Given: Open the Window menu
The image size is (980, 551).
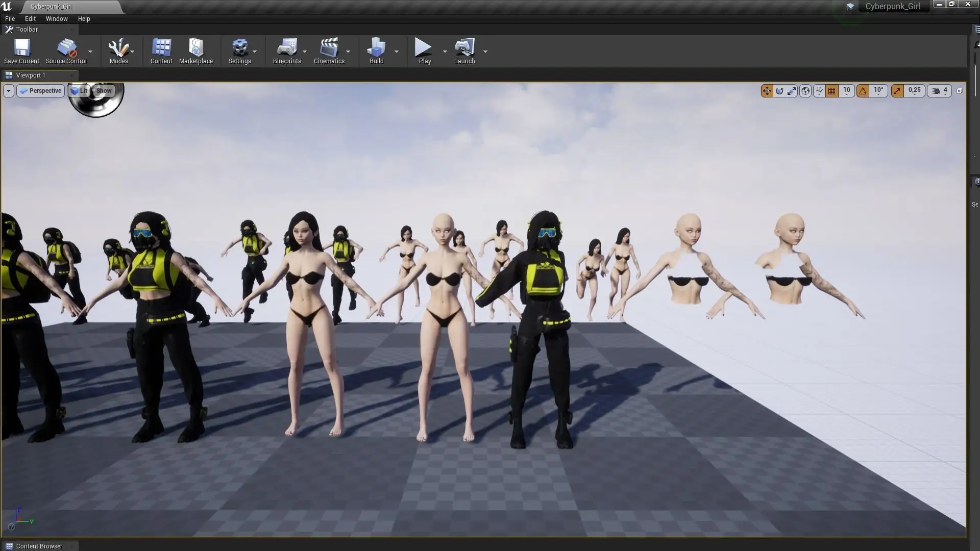Looking at the screenshot, I should tap(56, 18).
